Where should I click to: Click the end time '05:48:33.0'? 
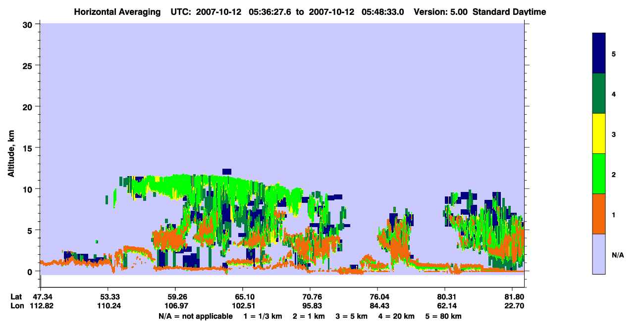pos(382,12)
